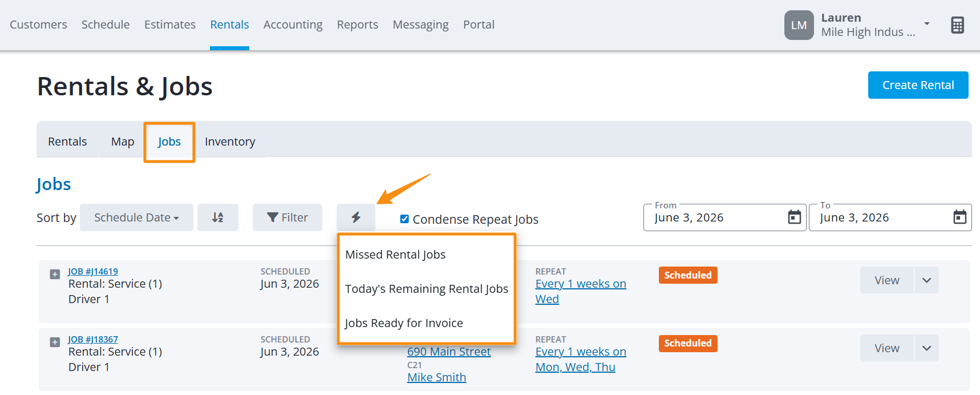Open Estimates in top navigation

[170, 25]
